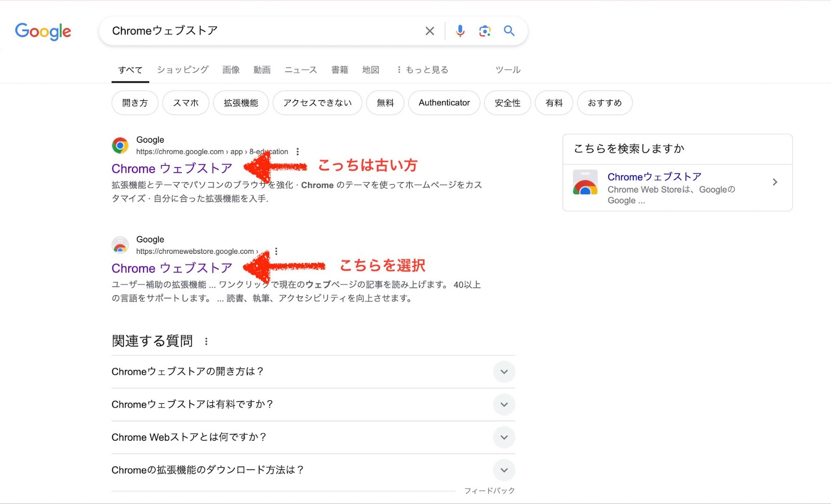Open the 地図 tab
This screenshot has height=504, width=831.
[371, 70]
